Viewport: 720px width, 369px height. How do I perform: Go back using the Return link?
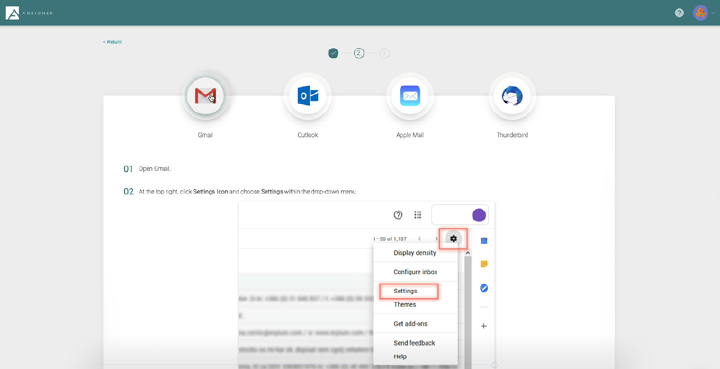(112, 42)
